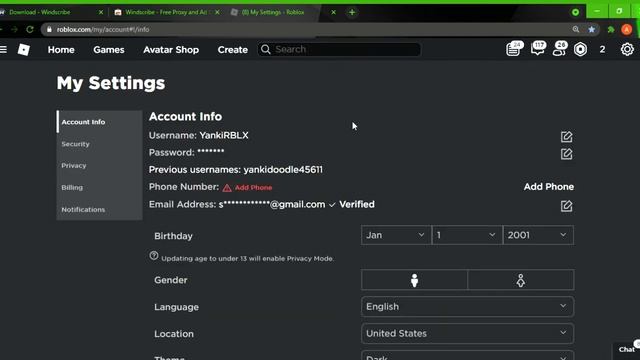Open the Privacy settings section
The height and width of the screenshot is (360, 640).
[x=99, y=165]
